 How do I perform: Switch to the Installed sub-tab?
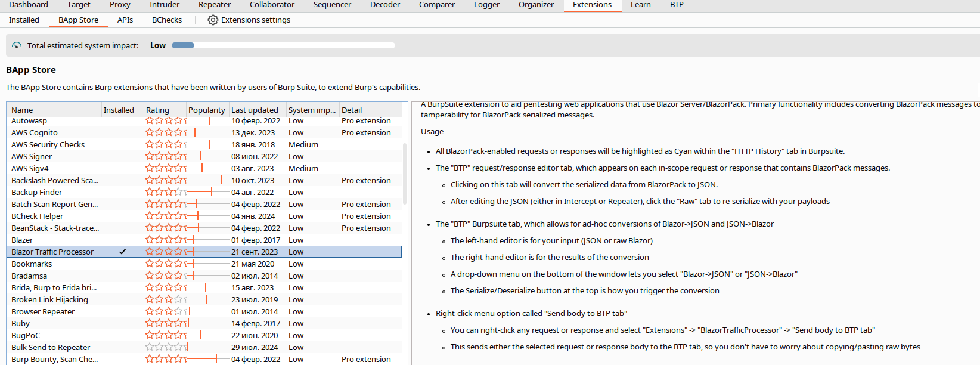click(x=24, y=20)
